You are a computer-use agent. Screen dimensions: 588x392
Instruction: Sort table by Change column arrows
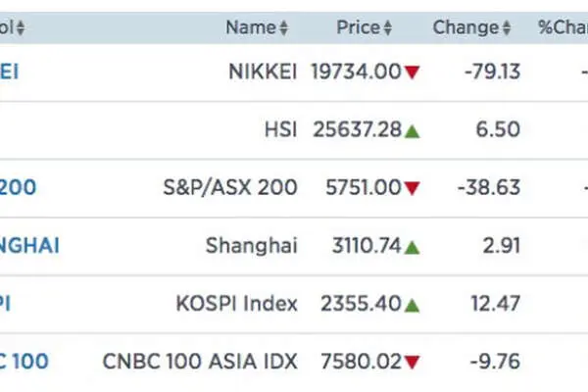click(x=507, y=28)
